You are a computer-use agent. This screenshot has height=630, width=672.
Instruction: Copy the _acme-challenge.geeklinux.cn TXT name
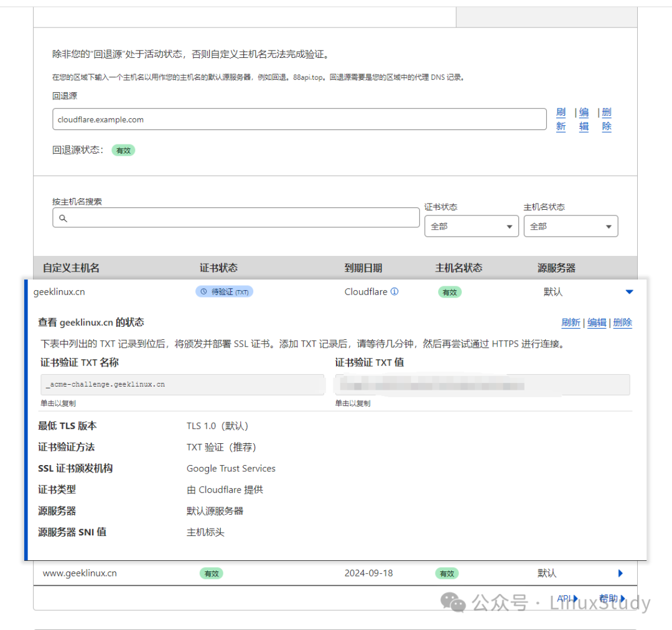click(182, 385)
